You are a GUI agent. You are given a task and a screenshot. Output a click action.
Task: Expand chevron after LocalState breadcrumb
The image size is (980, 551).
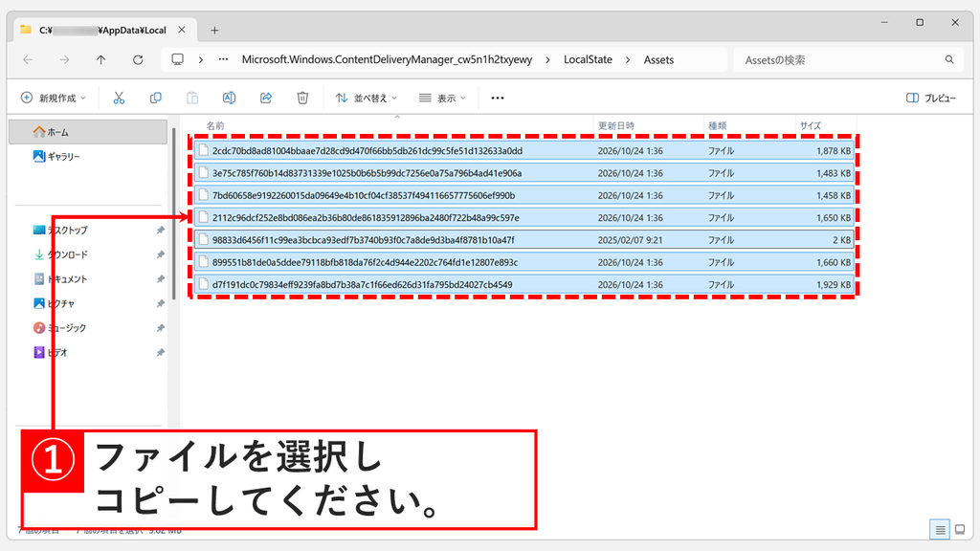pos(628,59)
